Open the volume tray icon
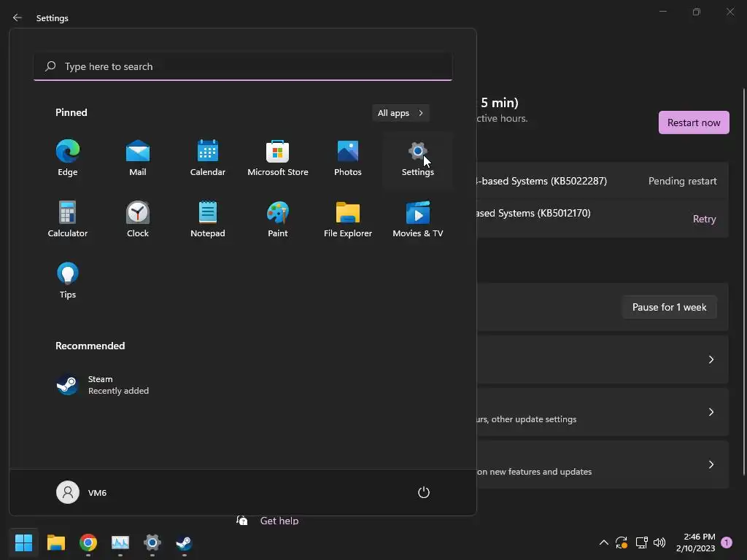Viewport: 747px width, 560px height. tap(659, 542)
